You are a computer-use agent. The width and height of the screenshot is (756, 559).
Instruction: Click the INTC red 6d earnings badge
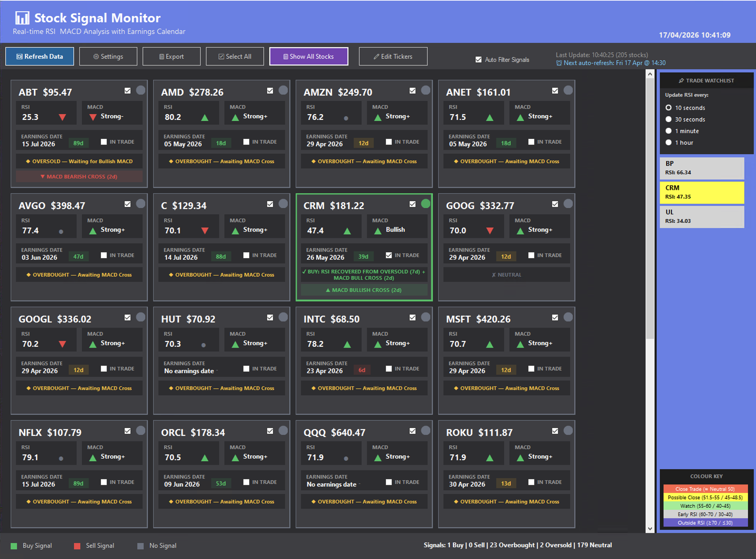[362, 369]
